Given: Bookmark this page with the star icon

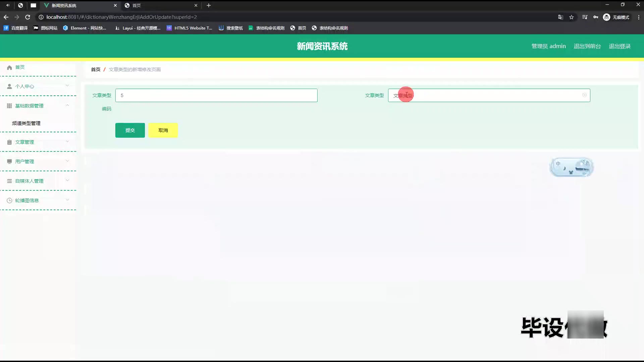Looking at the screenshot, I should coord(572,17).
